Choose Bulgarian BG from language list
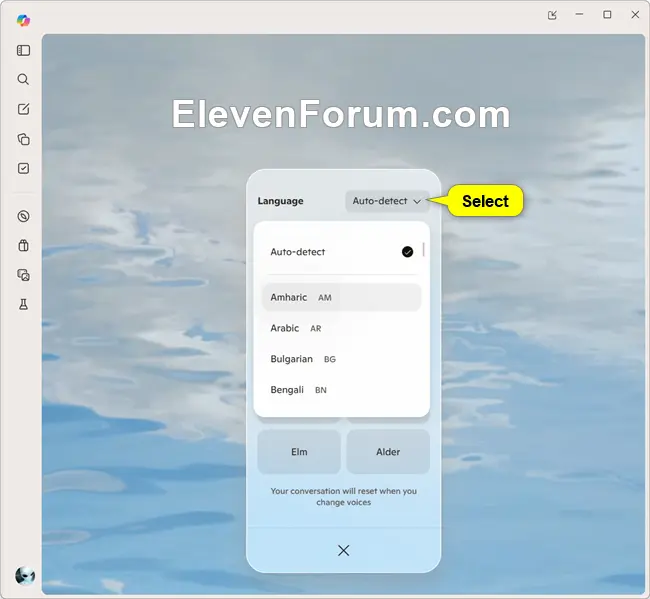650x599 pixels. point(341,359)
